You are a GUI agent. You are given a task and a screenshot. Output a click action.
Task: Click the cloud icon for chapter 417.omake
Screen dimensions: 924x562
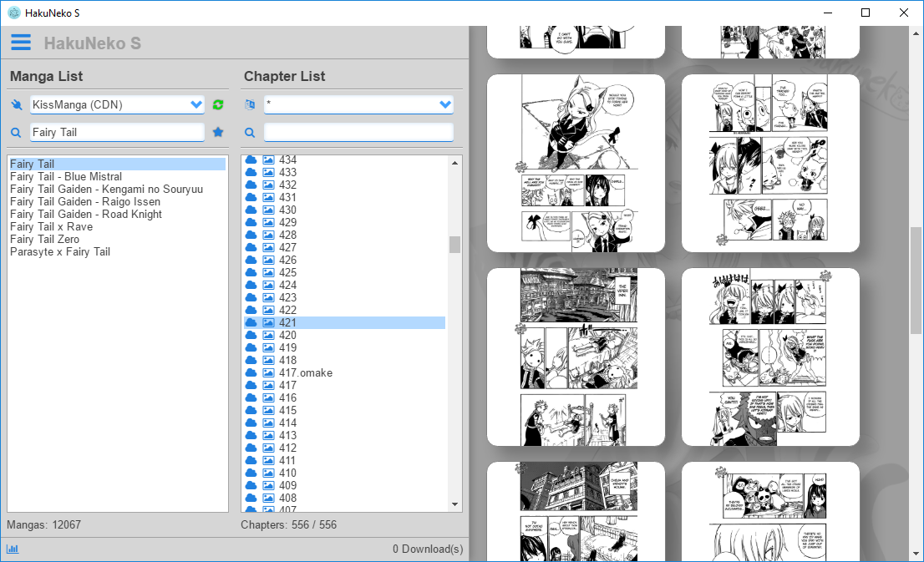[251, 372]
